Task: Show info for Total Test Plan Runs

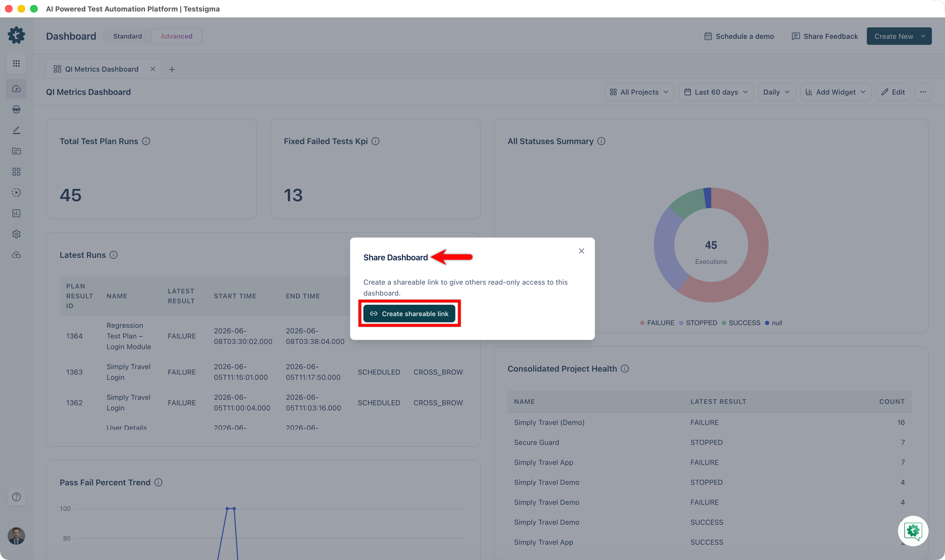Action: pyautogui.click(x=146, y=141)
